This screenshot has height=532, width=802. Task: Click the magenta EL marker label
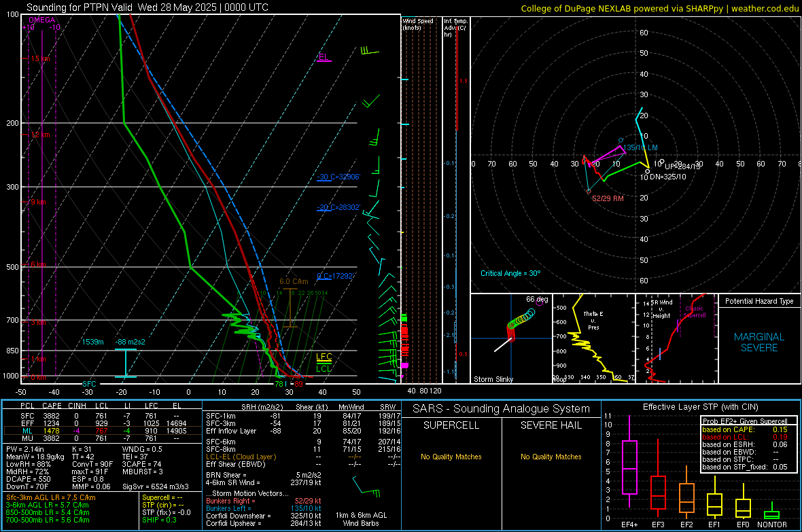click(324, 57)
